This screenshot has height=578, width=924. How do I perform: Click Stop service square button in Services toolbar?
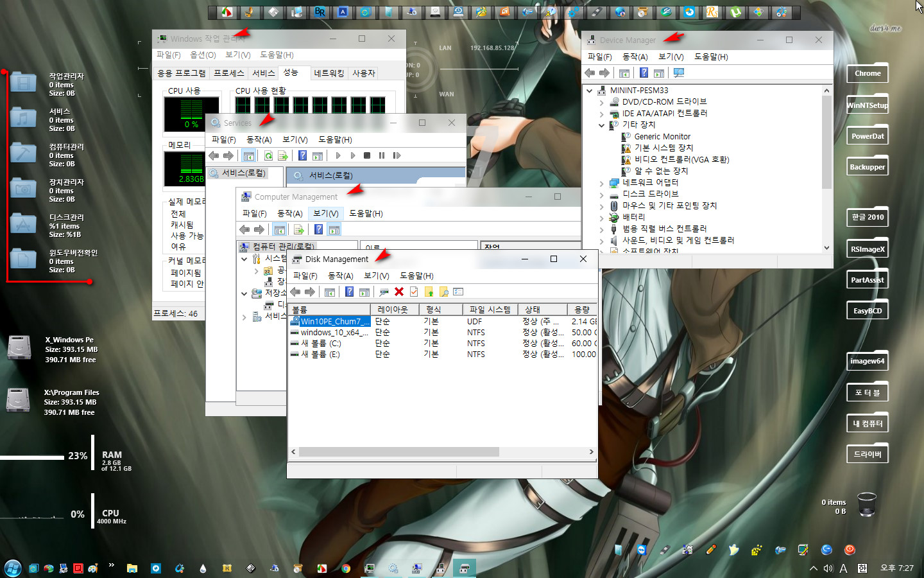tap(367, 155)
